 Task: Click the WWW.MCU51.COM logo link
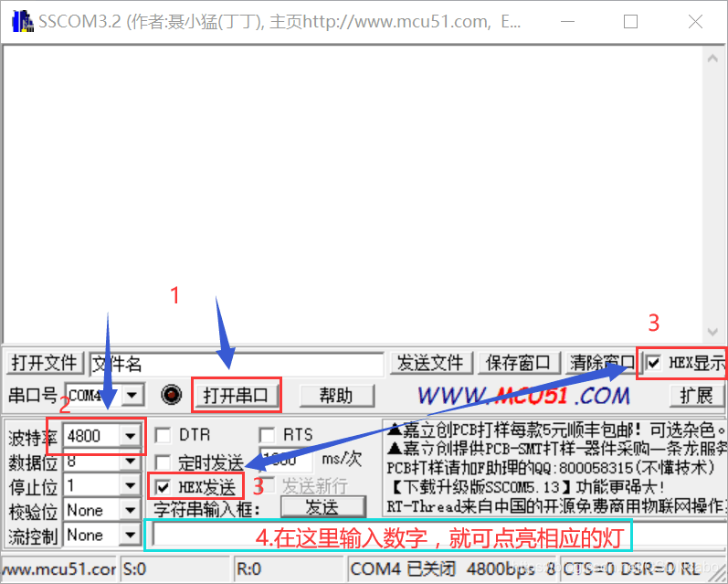pyautogui.click(x=523, y=396)
